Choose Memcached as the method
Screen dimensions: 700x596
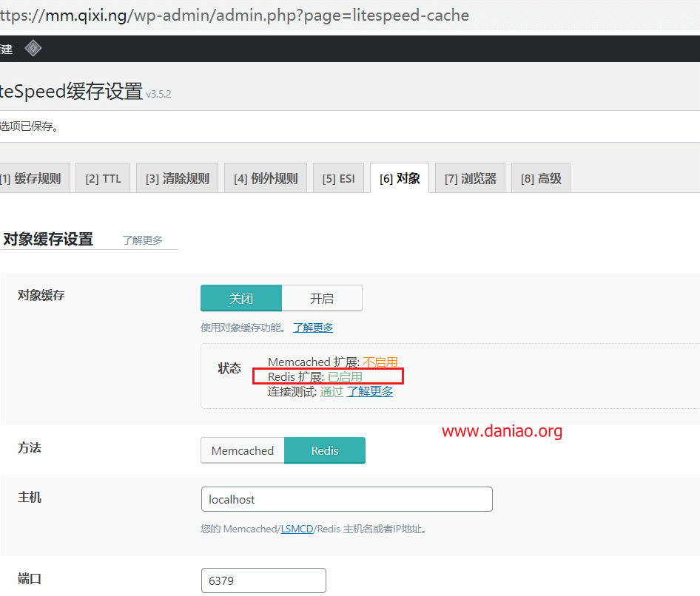(x=243, y=450)
